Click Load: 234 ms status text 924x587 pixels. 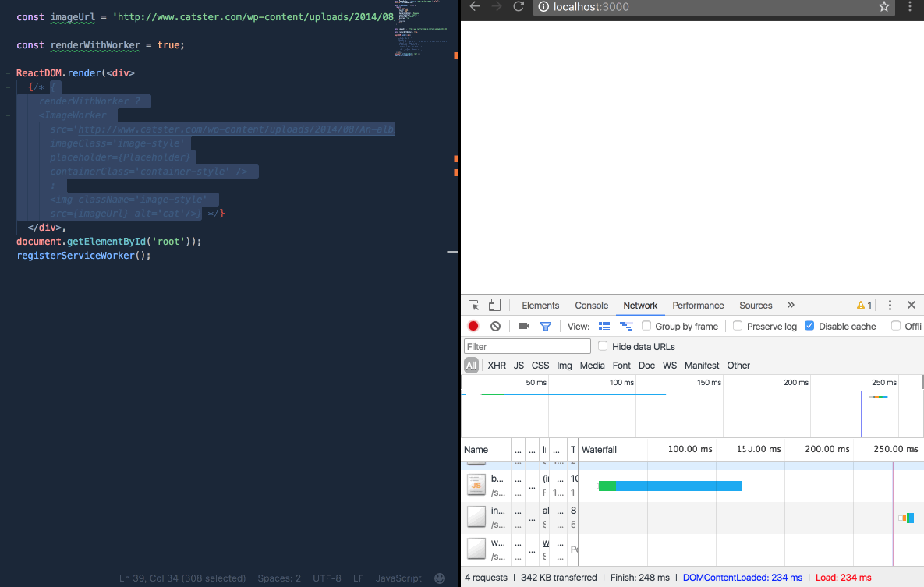coord(843,578)
